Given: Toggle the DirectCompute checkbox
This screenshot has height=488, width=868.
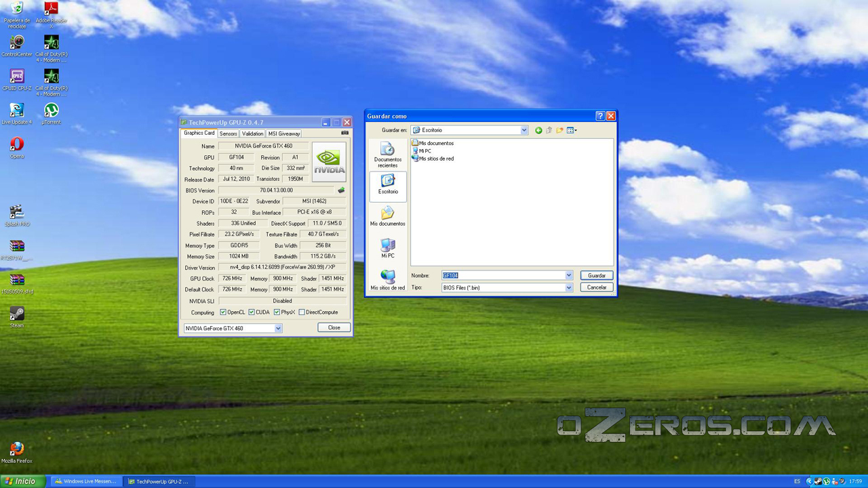Looking at the screenshot, I should click(302, 312).
